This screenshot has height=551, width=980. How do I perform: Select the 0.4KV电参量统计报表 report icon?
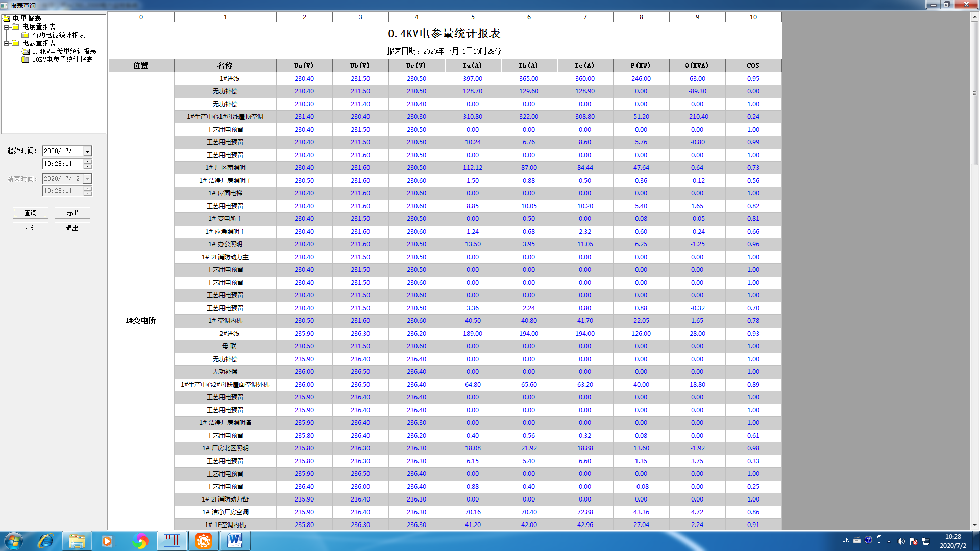(x=26, y=52)
